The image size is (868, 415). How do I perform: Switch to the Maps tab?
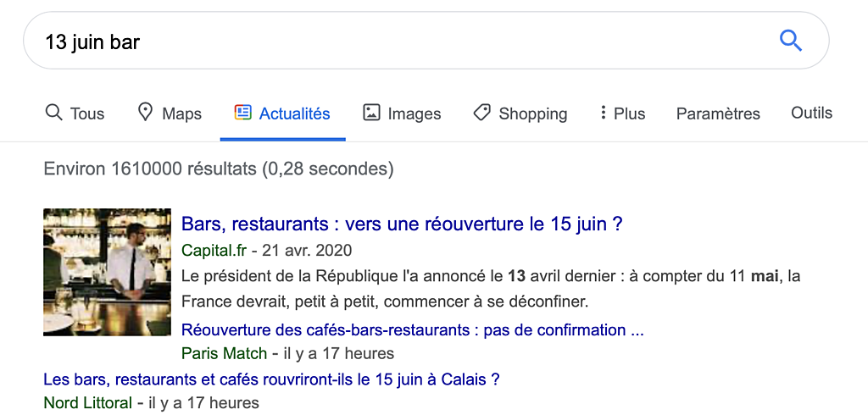click(x=170, y=113)
